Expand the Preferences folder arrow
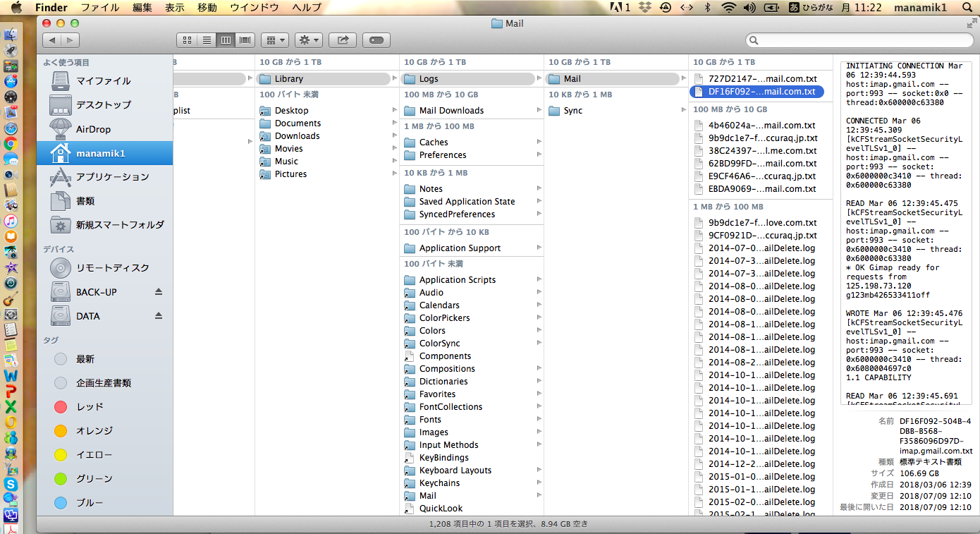Image resolution: width=980 pixels, height=534 pixels. pos(539,155)
